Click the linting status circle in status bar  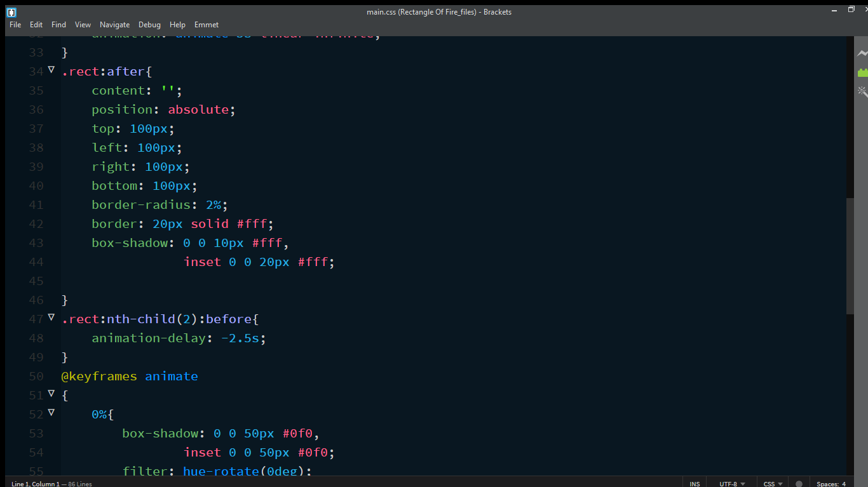[x=799, y=484]
